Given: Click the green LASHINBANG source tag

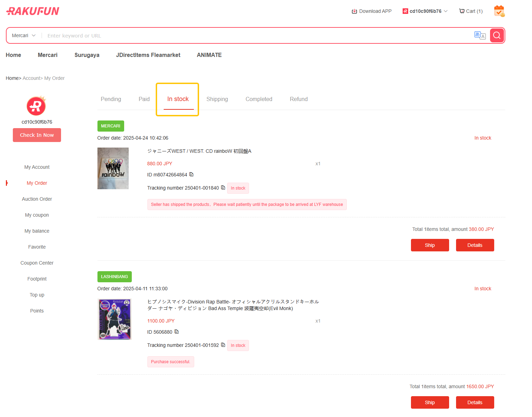Looking at the screenshot, I should pos(114,277).
